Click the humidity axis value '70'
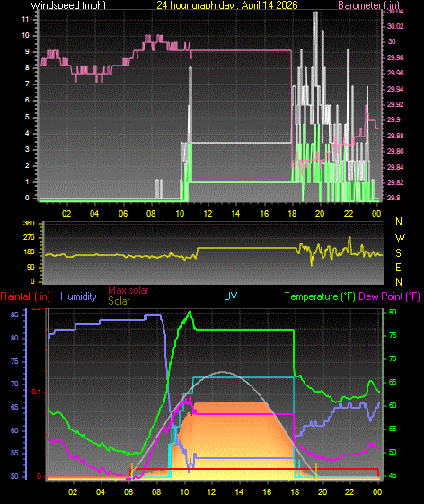The height and width of the screenshot is (504, 424). tap(14, 384)
